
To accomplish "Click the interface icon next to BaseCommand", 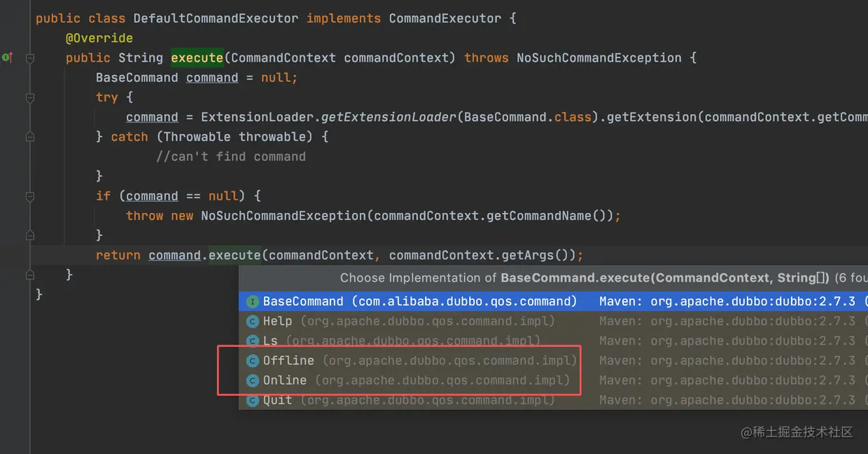I will pyautogui.click(x=252, y=302).
